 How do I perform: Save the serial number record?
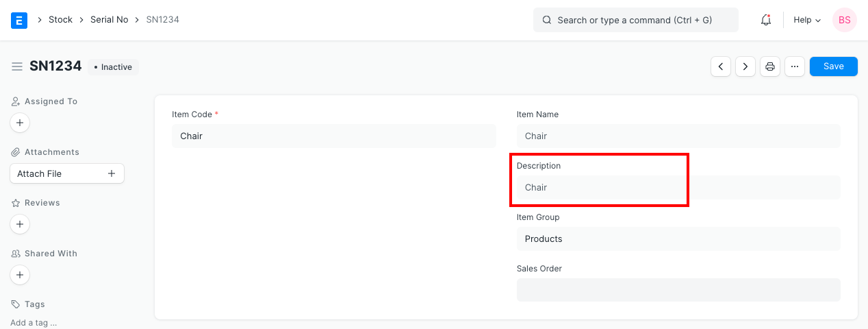833,66
